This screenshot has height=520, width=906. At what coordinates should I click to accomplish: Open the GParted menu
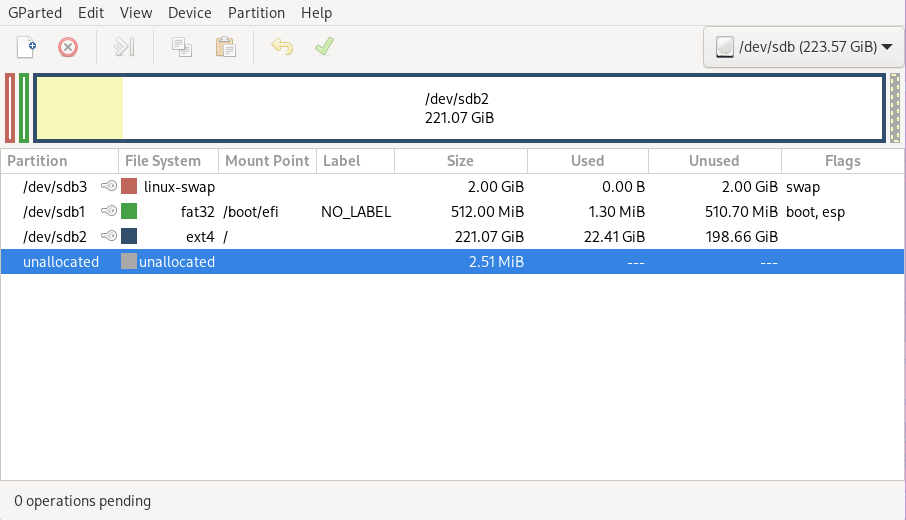pos(35,13)
